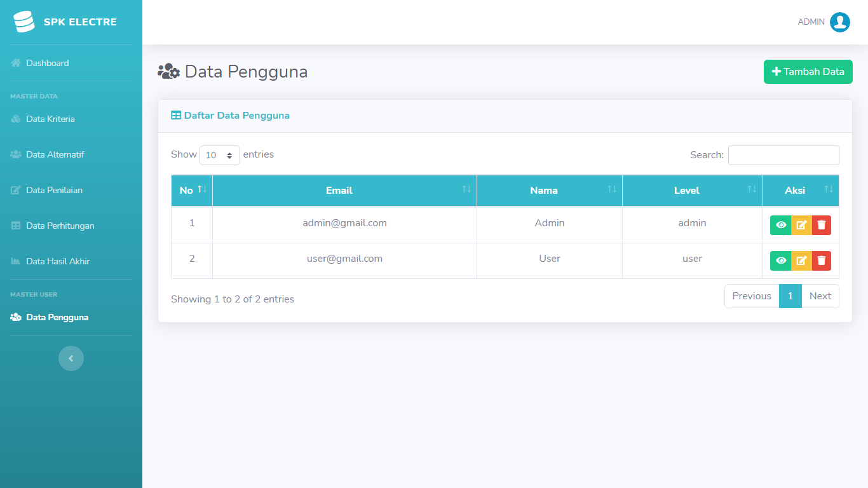Image resolution: width=868 pixels, height=488 pixels.
Task: Click the Daftar Data Pengguna card title
Action: [x=237, y=116]
